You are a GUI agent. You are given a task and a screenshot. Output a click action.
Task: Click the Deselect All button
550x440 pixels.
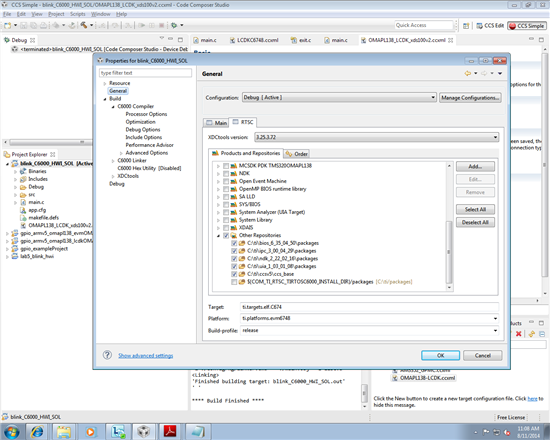click(x=475, y=222)
